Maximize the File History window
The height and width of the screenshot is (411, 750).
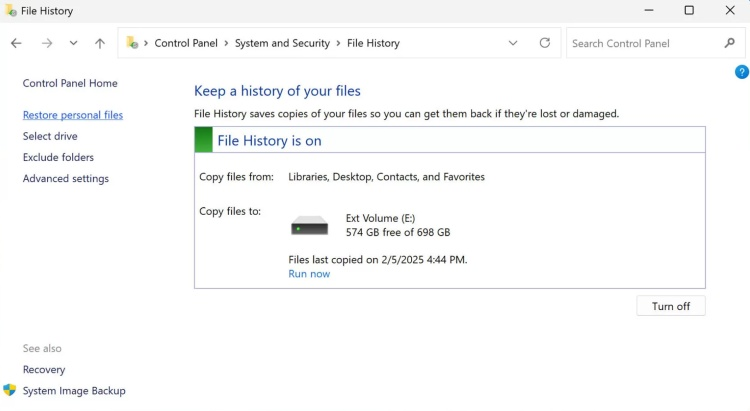pyautogui.click(x=689, y=10)
